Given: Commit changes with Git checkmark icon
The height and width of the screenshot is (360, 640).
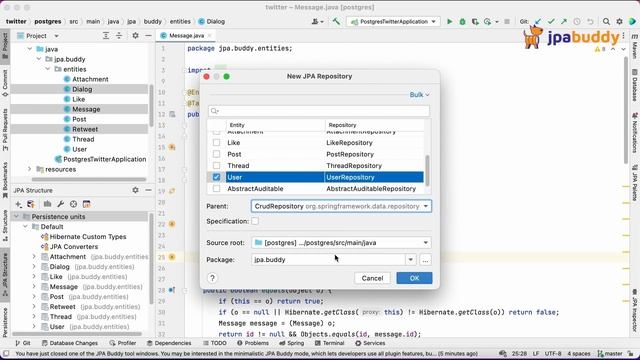Looking at the screenshot, I should 551,22.
